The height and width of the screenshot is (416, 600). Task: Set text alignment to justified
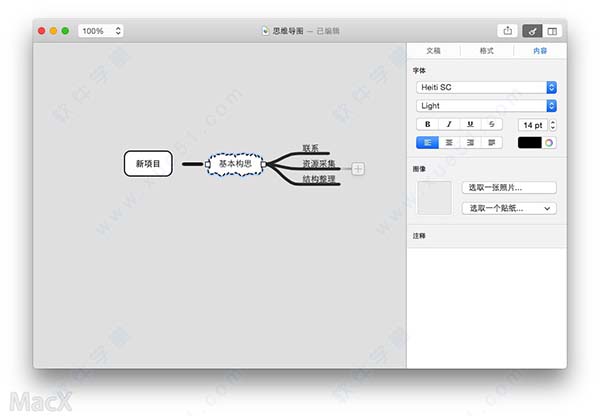point(492,143)
